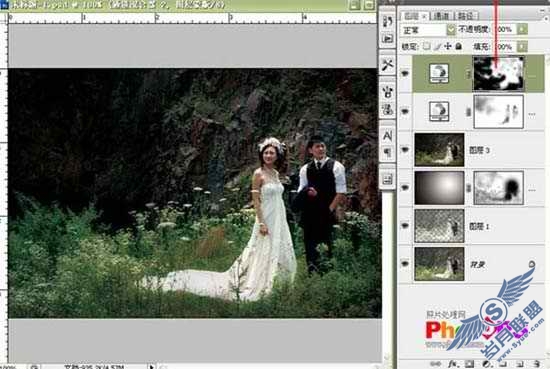The image size is (550, 369).
Task: Switch to the 路径 paths tab
Action: pyautogui.click(x=466, y=16)
